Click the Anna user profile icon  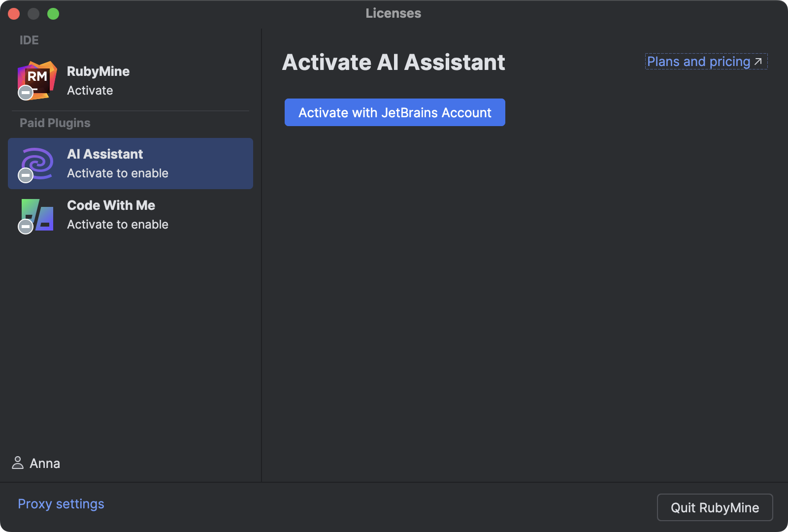click(x=18, y=463)
